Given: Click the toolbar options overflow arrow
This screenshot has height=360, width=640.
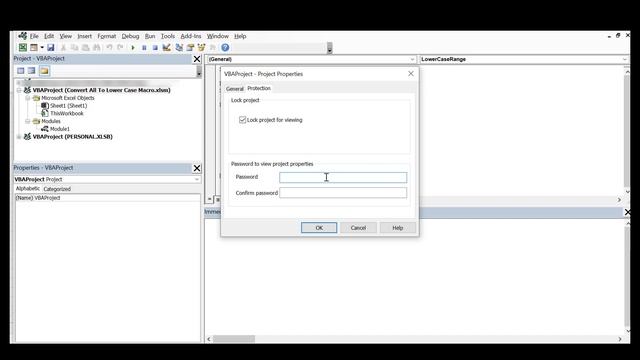Looking at the screenshot, I should point(329,49).
